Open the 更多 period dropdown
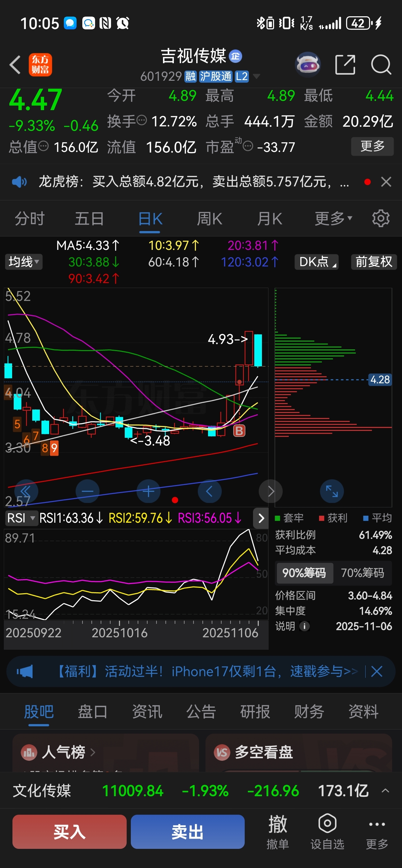This screenshot has height=868, width=402. (x=334, y=218)
